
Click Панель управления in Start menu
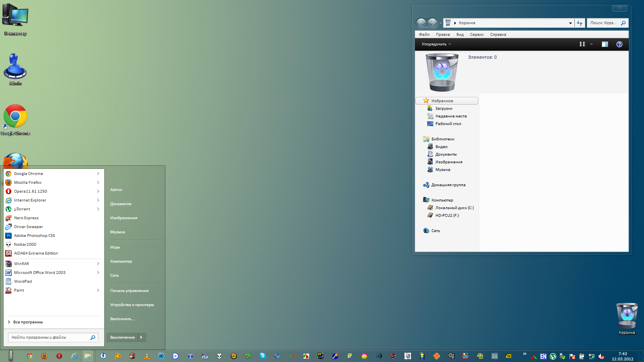point(129,291)
